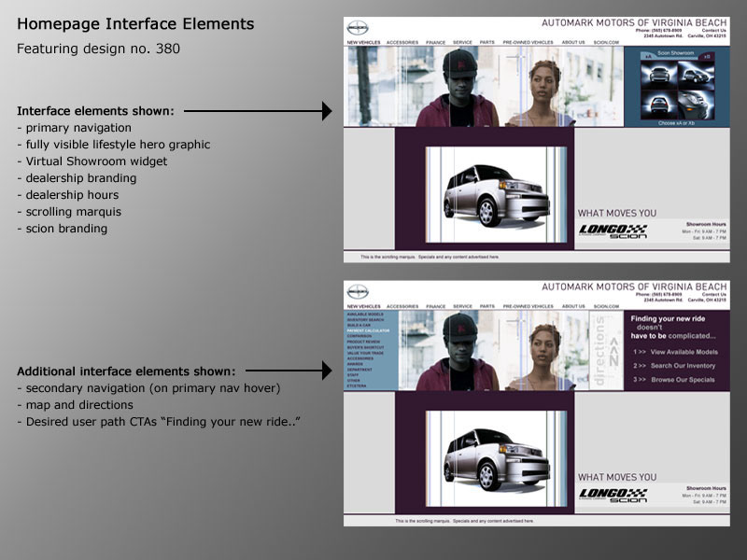747x560 pixels.
Task: Select STAFF in the secondary navigation
Action: (x=353, y=375)
